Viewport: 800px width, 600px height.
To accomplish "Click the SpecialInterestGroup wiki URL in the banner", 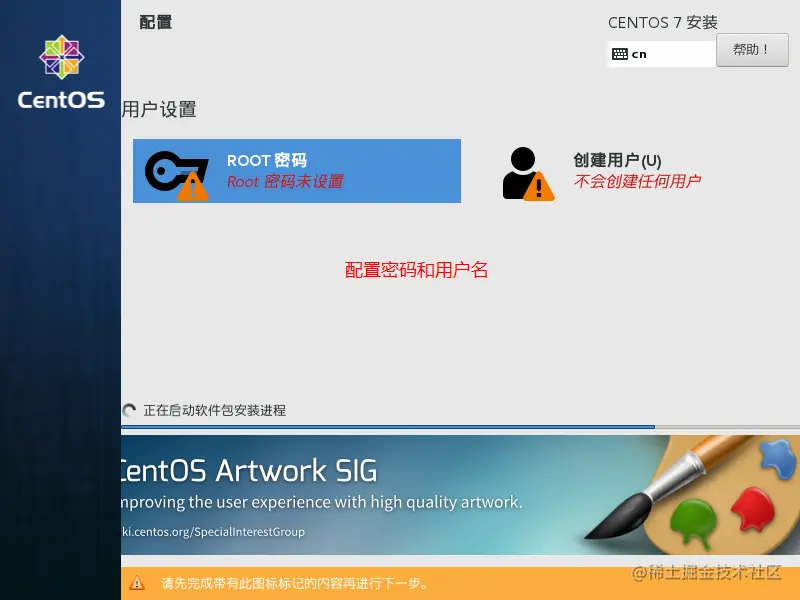I will [x=213, y=532].
